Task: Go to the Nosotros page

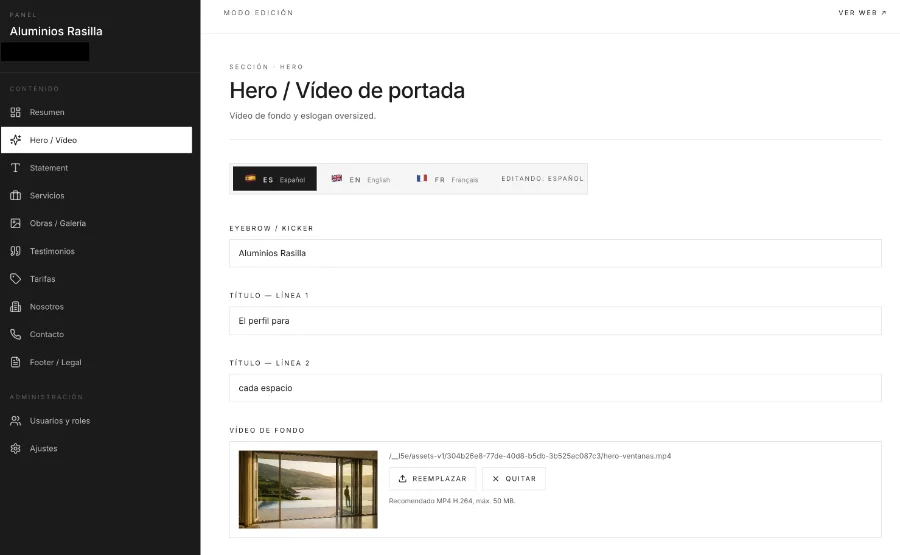Action: click(96, 306)
